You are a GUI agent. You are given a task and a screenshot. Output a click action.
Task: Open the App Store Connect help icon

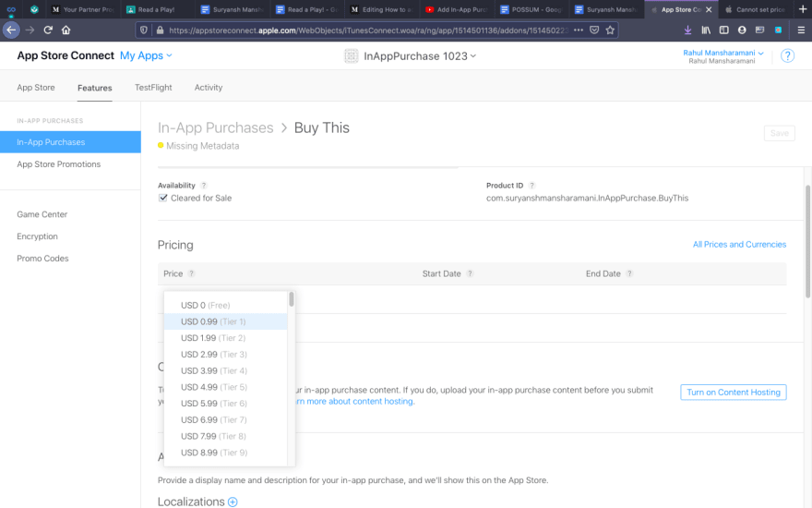click(x=787, y=55)
